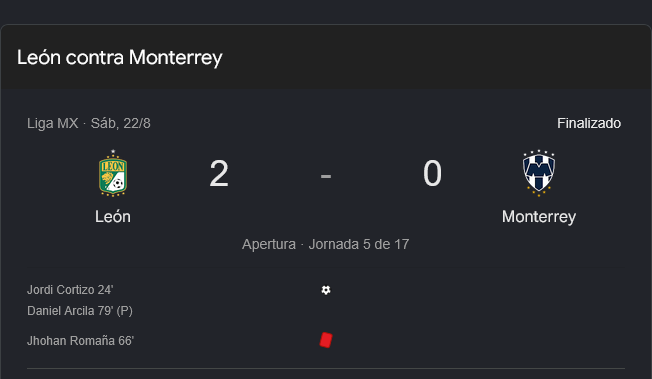Select Jhohan Romaña 66' red card entry
Screen dimensions: 652x379
click(80, 341)
